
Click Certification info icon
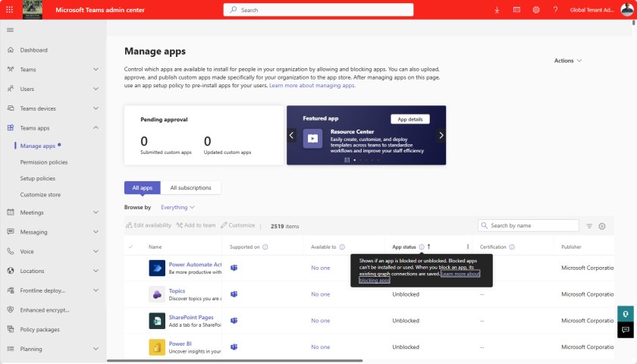coord(512,246)
